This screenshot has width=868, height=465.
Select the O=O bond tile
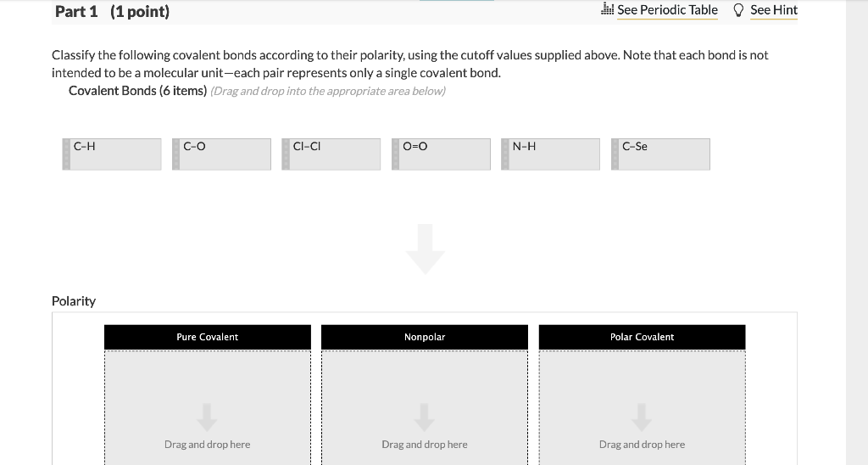tap(441, 154)
